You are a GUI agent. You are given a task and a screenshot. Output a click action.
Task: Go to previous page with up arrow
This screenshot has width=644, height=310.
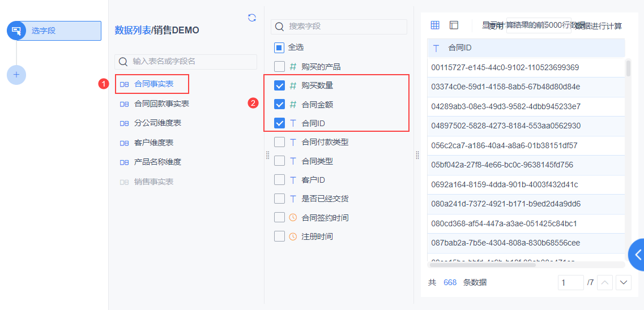click(x=605, y=282)
